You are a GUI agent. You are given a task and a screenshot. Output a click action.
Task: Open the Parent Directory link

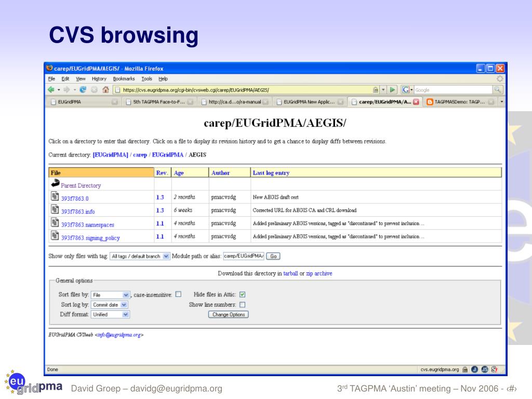[81, 185]
